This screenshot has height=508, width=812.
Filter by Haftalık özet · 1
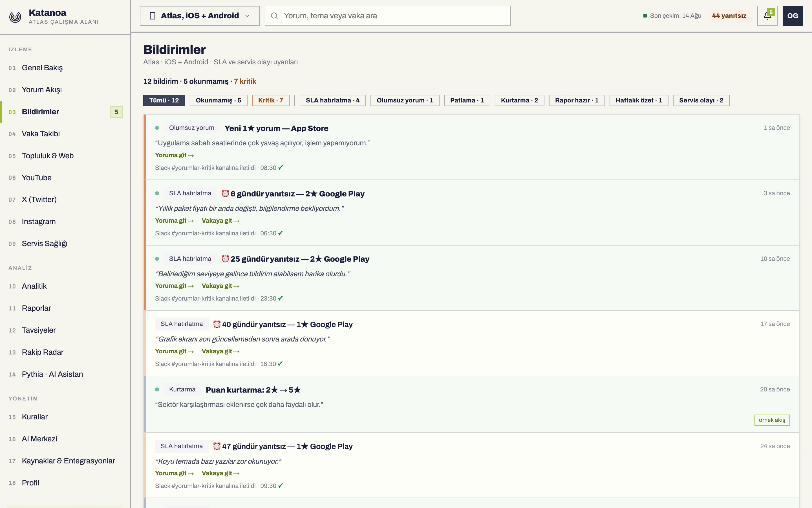(639, 100)
